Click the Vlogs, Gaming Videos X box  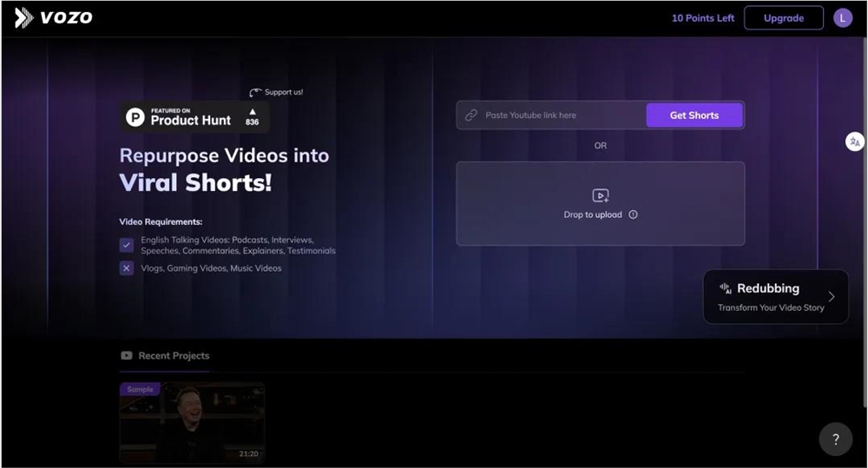pos(127,268)
